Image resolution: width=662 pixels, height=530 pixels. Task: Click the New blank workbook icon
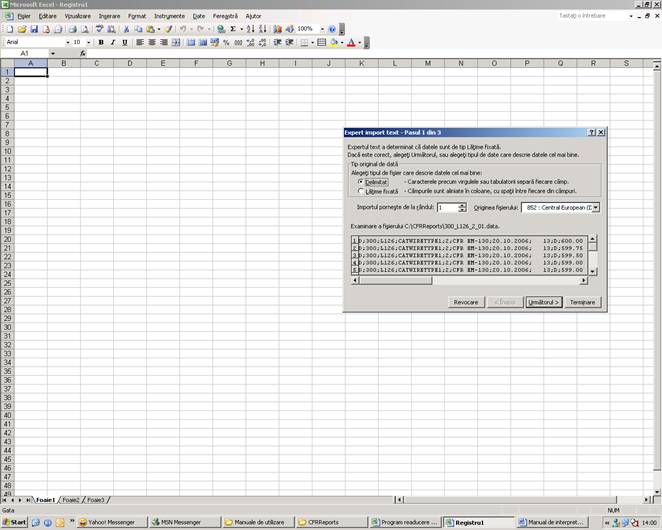click(9, 29)
